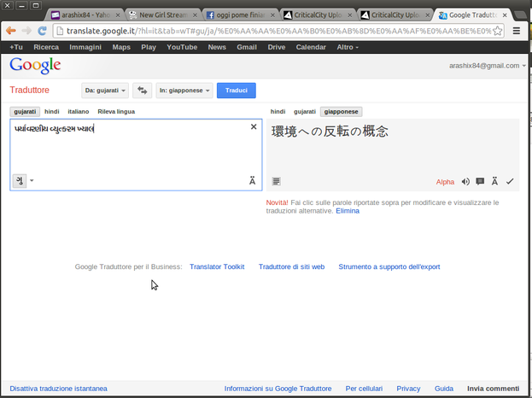Viewport: 532px width, 398px height.
Task: Switch to the New Girl Stream tab
Action: 163,15
